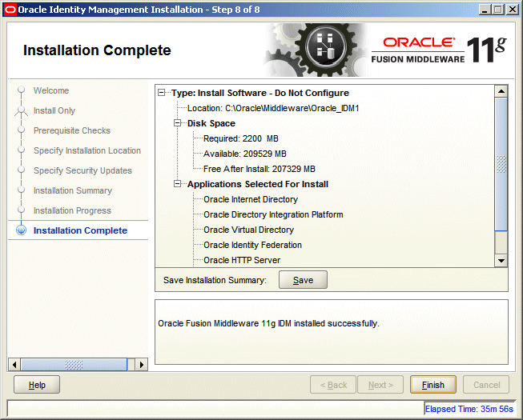
Task: Click left arrow of steps panel scrollbar
Action: pos(14,365)
